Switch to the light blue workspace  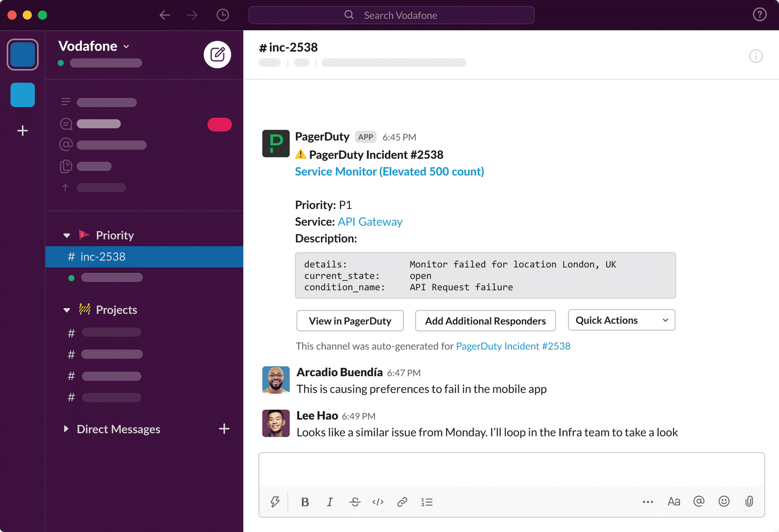[22, 95]
